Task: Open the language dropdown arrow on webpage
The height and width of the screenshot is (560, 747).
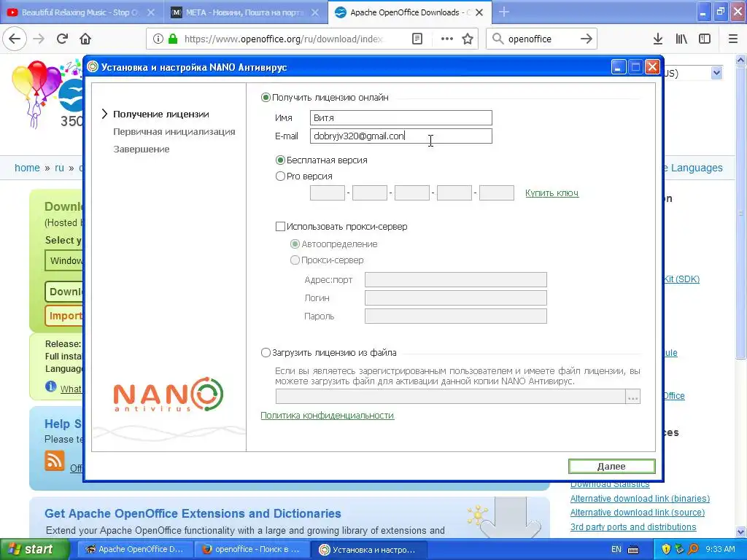Action: pyautogui.click(x=716, y=73)
